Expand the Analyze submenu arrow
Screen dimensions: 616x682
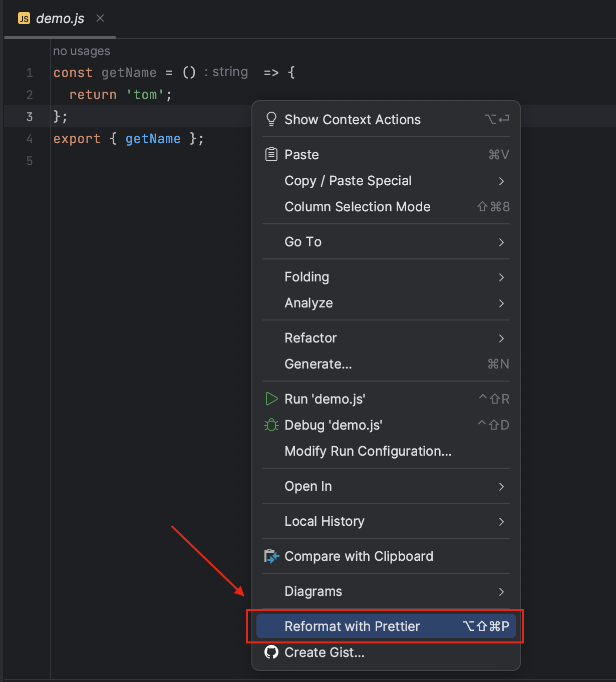click(x=501, y=303)
